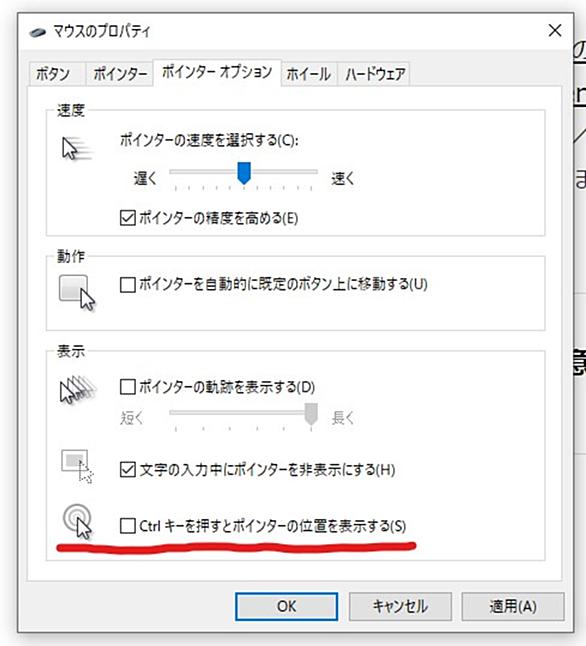
Task: Click the 速く end of speed slider
Action: [x=342, y=178]
